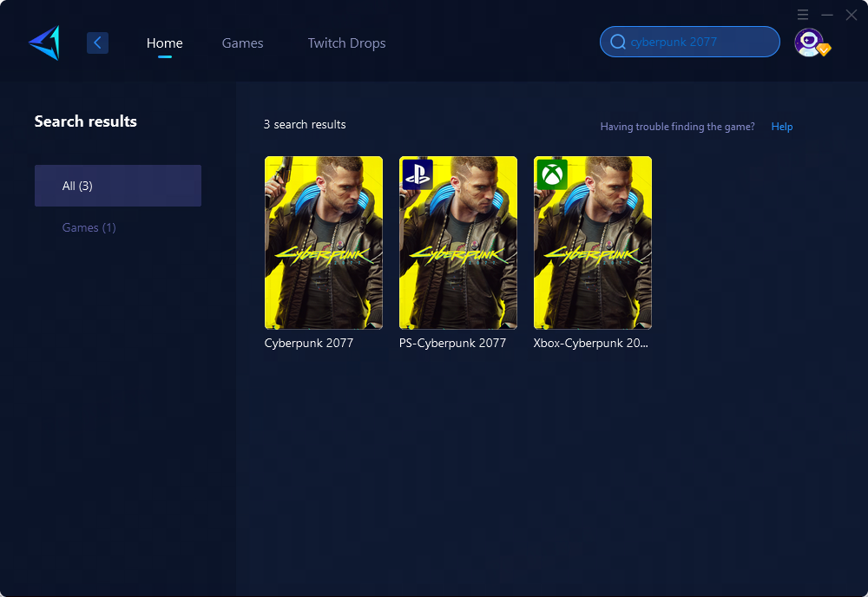This screenshot has height=597, width=868.
Task: Open the Xbox-Cyberpunk cover art
Action: [x=592, y=242]
